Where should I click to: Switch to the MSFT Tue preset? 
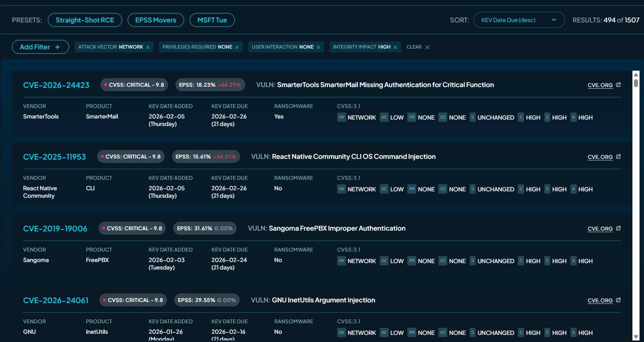212,20
